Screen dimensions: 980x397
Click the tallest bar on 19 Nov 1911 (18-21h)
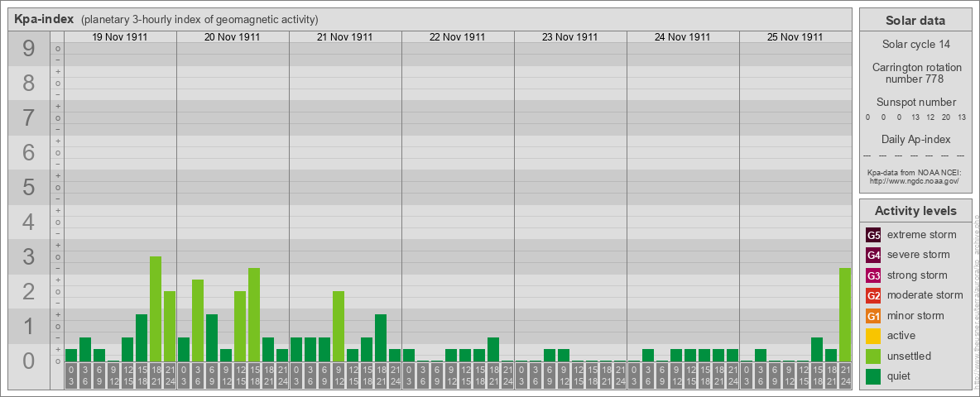(156, 309)
